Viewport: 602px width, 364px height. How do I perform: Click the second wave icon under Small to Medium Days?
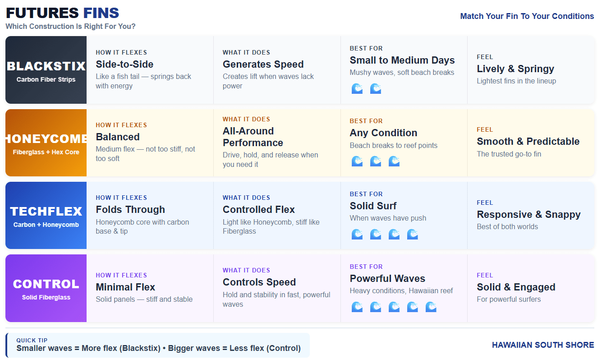pyautogui.click(x=375, y=88)
